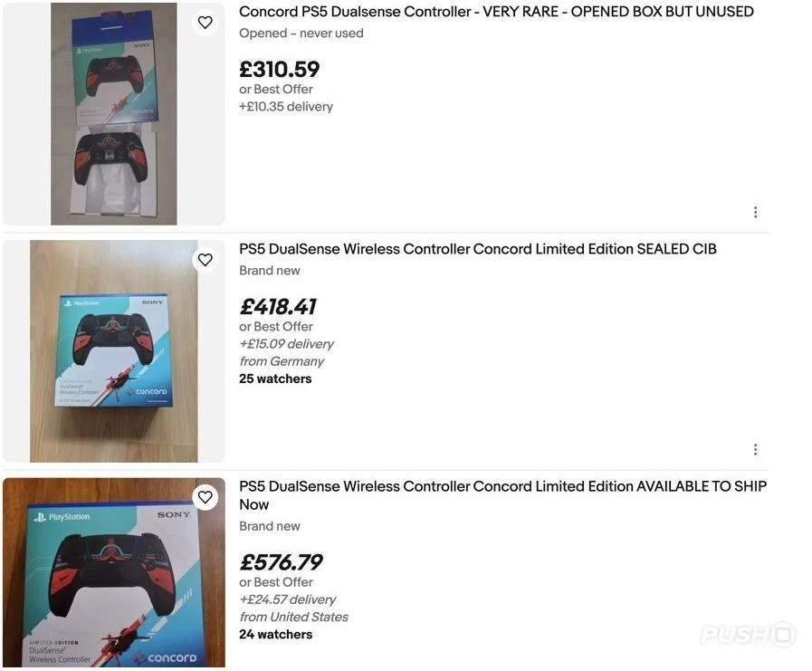Click the '25 watchers' text
812x671 pixels.
(x=275, y=379)
